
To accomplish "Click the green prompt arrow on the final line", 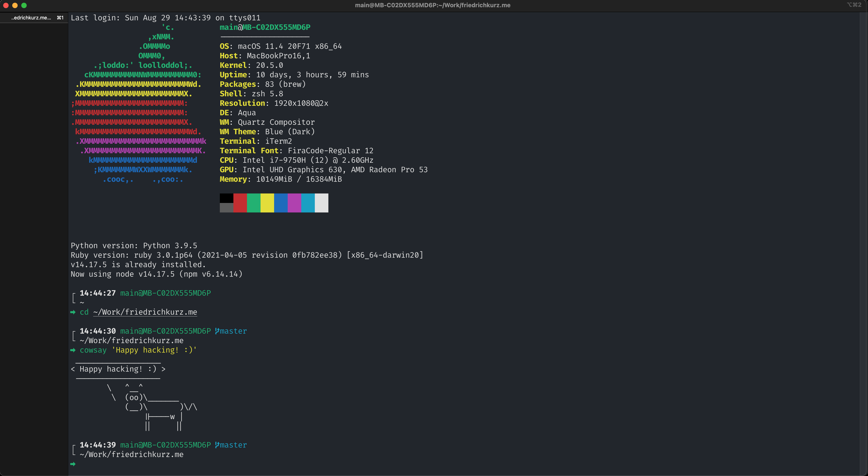I will point(73,464).
